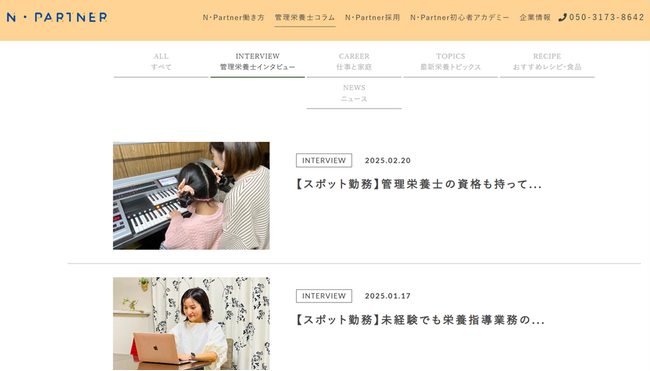The height and width of the screenshot is (371, 650).
Task: Open article 【スポット勤務】未経験でも栄養指導業務の...
Action: pyautogui.click(x=420, y=320)
